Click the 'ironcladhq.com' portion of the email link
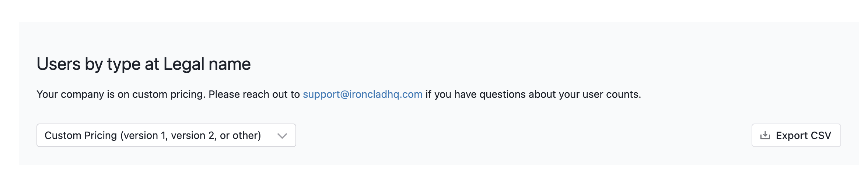 386,94
